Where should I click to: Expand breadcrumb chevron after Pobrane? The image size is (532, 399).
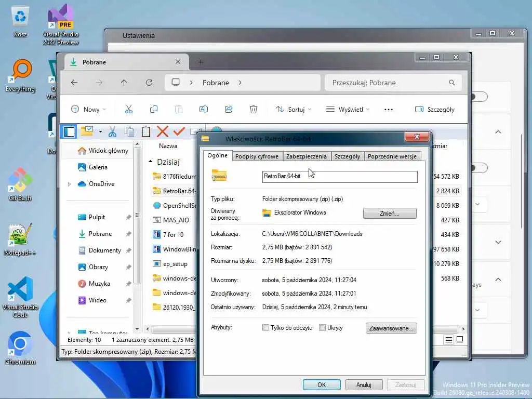click(x=240, y=83)
